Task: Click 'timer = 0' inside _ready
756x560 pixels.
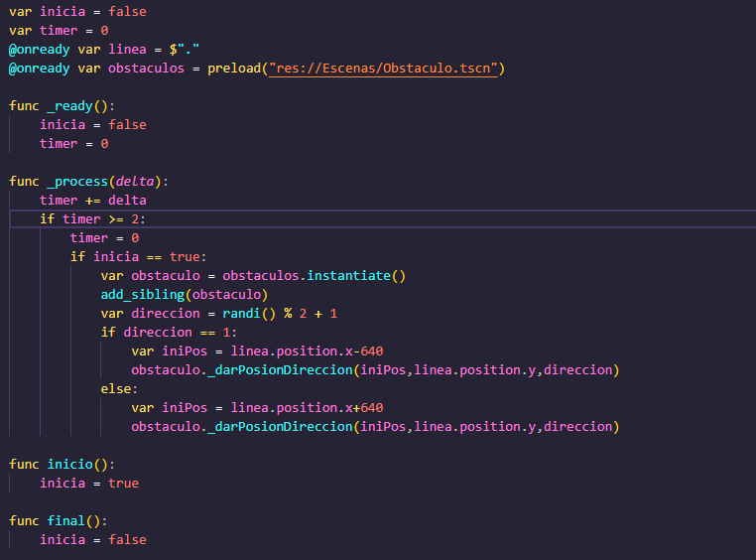Action: click(73, 144)
